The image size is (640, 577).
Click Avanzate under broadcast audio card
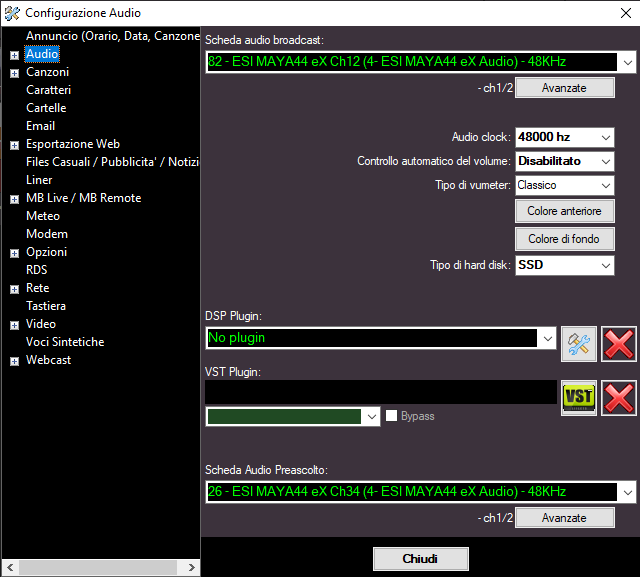[564, 88]
